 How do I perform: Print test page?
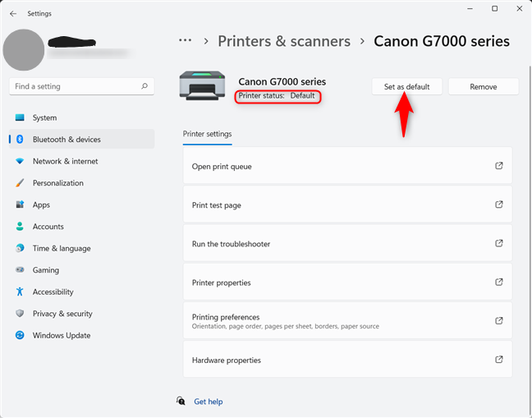tap(347, 205)
